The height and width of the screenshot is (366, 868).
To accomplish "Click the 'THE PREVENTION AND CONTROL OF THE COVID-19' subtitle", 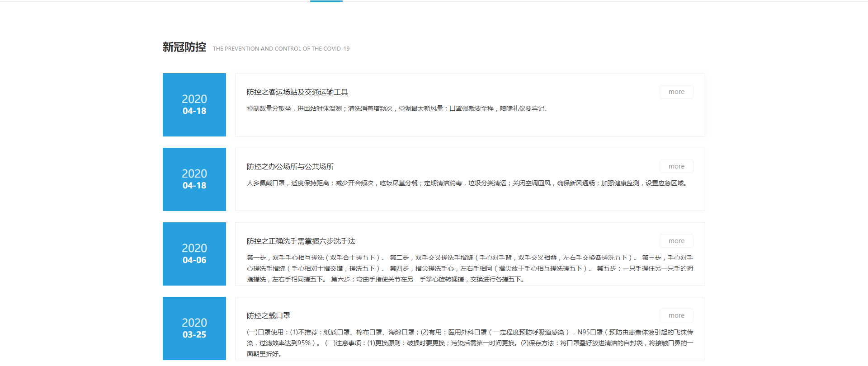I will click(x=281, y=49).
